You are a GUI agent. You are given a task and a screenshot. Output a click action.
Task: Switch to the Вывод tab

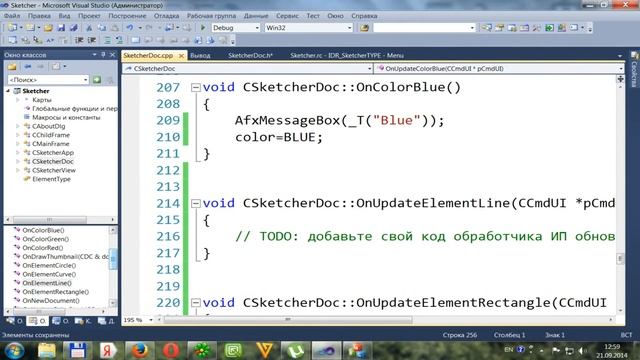[200, 56]
